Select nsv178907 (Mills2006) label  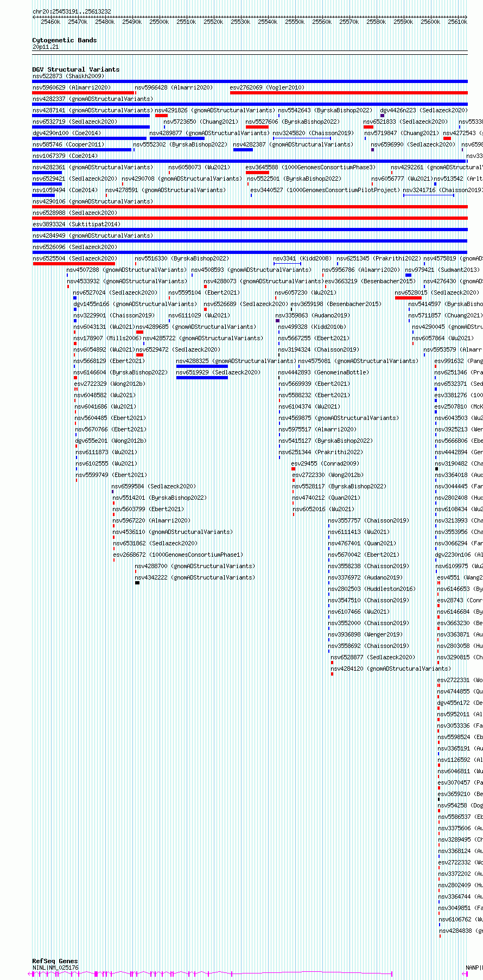(x=107, y=338)
